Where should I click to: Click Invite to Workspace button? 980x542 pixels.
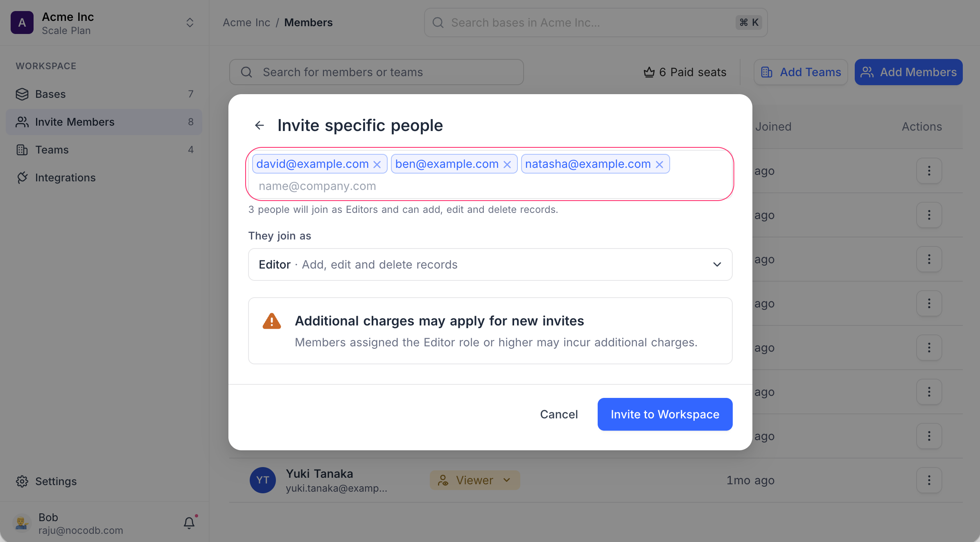[x=665, y=414]
